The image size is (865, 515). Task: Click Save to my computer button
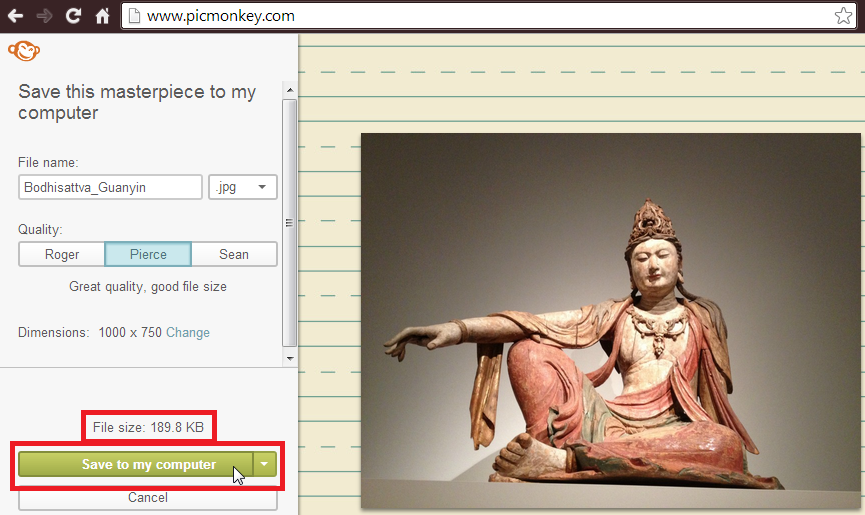point(136,464)
